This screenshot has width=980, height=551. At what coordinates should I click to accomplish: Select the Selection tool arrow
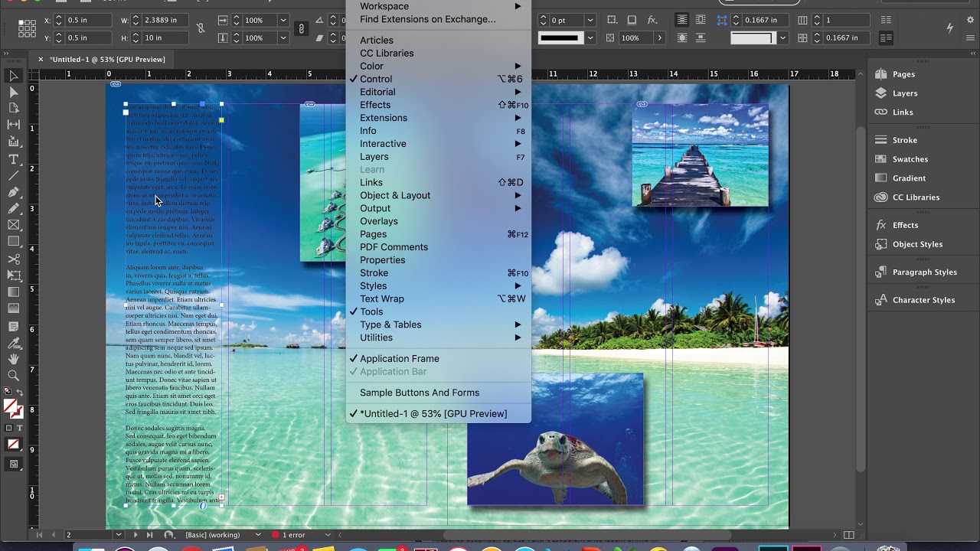click(x=13, y=76)
